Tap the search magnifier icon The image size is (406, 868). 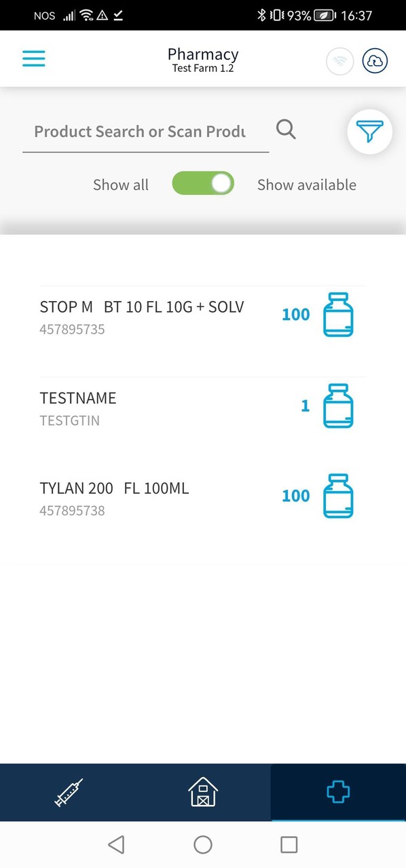coord(285,129)
